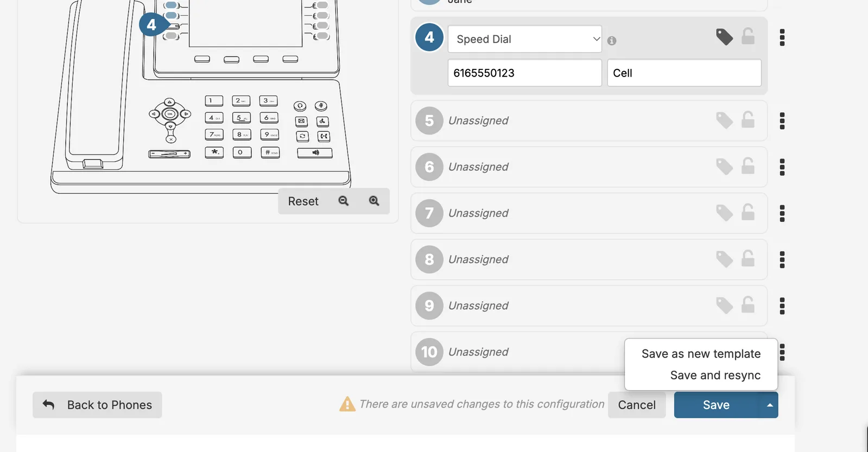Click the tag icon on key 8 row

[x=724, y=259]
